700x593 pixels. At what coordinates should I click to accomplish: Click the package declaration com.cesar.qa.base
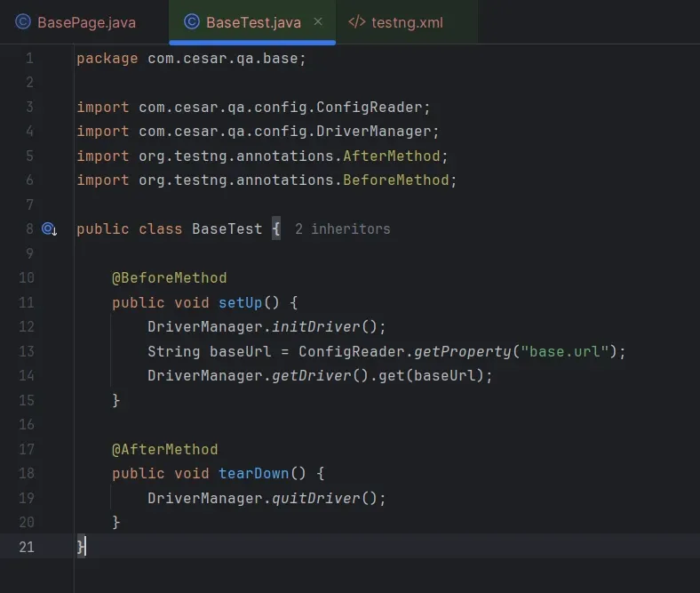[222, 59]
